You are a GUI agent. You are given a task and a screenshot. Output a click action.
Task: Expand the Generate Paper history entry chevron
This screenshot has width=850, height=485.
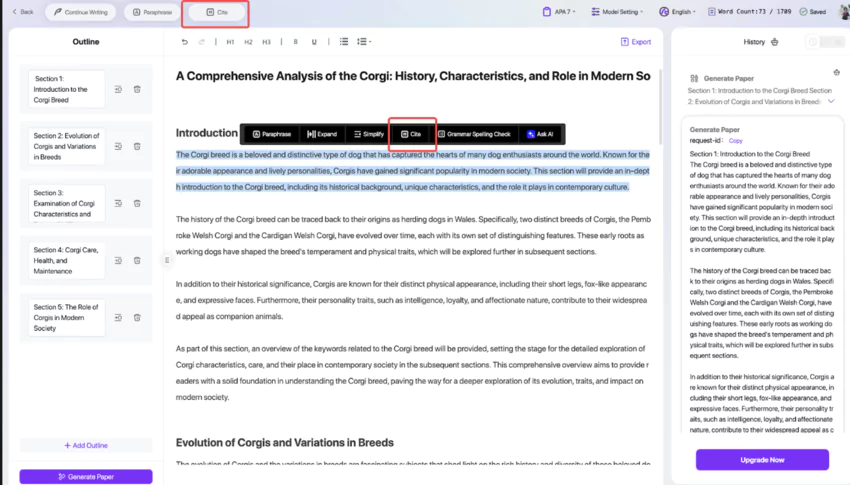pyautogui.click(x=831, y=101)
